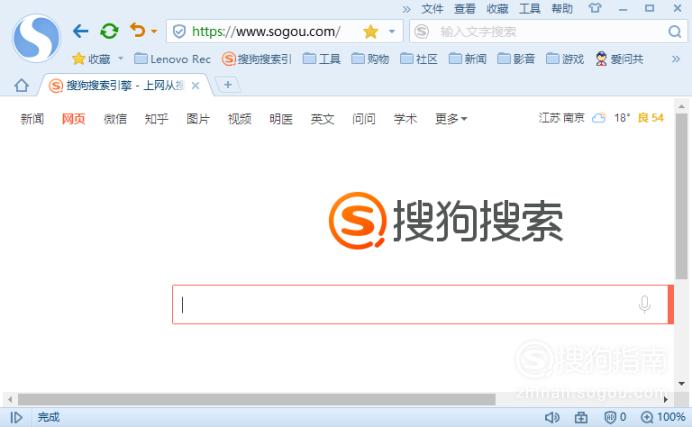The height and width of the screenshot is (427, 692).
Task: Open the 新闻 search category link
Action: click(32, 119)
